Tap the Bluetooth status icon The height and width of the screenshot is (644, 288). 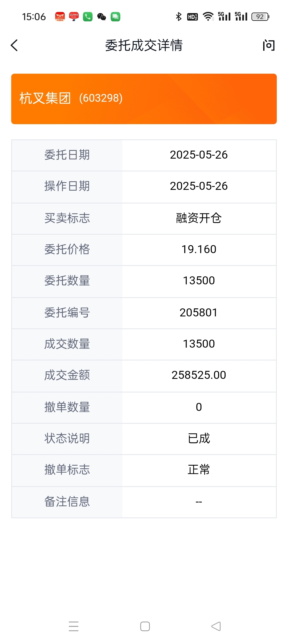[x=179, y=17]
